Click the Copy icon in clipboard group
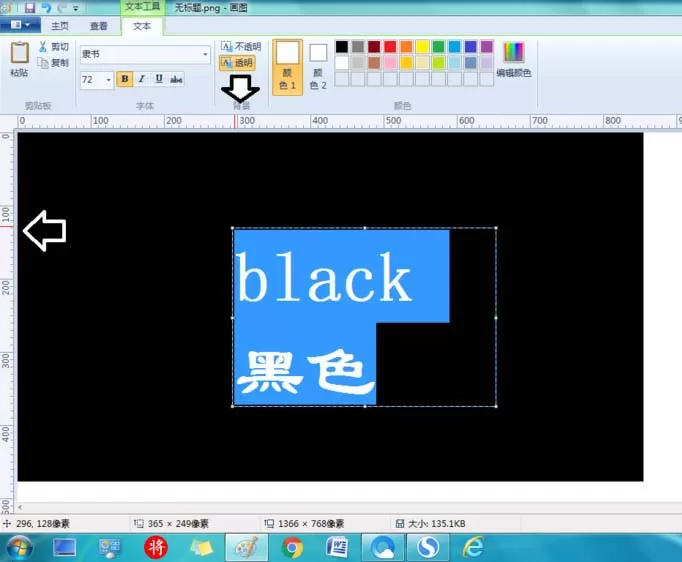This screenshot has height=562, width=682. [43, 63]
